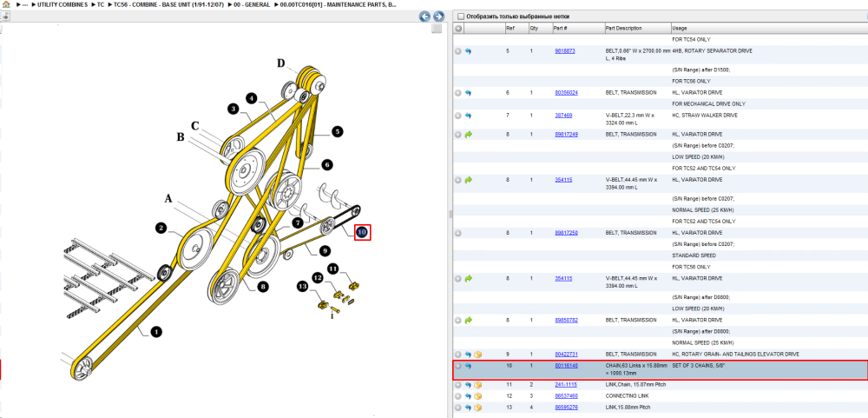868x418 pixels.
Task: Toggle 'Отобразить только выбранные метки' checkbox
Action: click(461, 17)
